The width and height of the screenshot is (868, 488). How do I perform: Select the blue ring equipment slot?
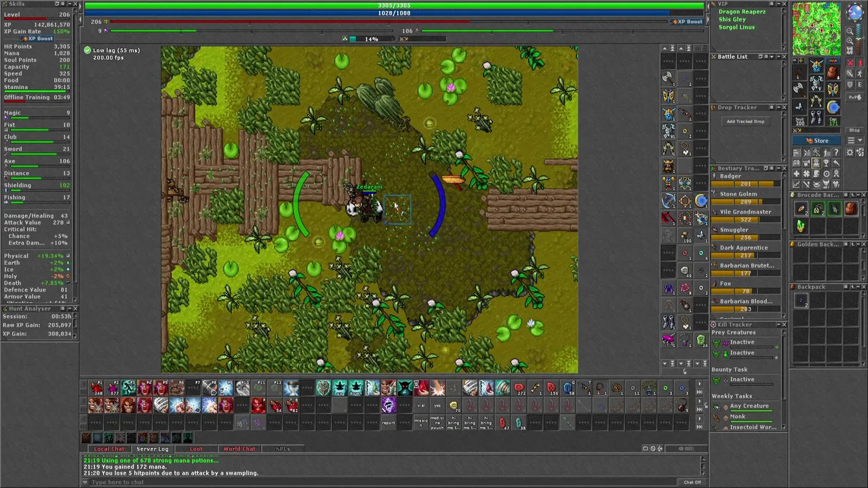[834, 106]
